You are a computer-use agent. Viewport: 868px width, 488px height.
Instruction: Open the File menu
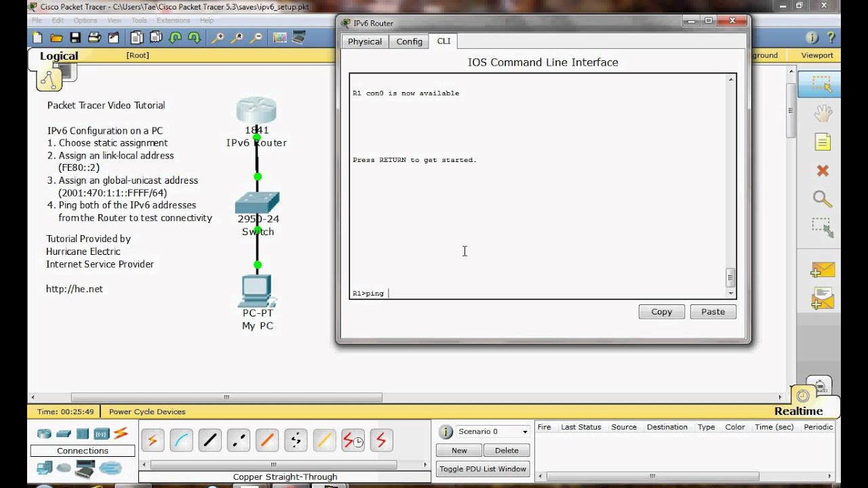pyautogui.click(x=37, y=20)
